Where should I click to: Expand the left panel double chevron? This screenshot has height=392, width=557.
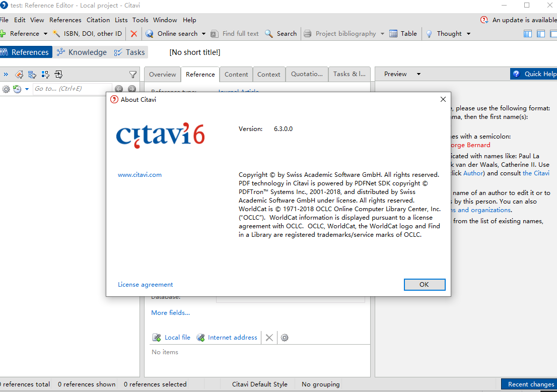click(6, 74)
